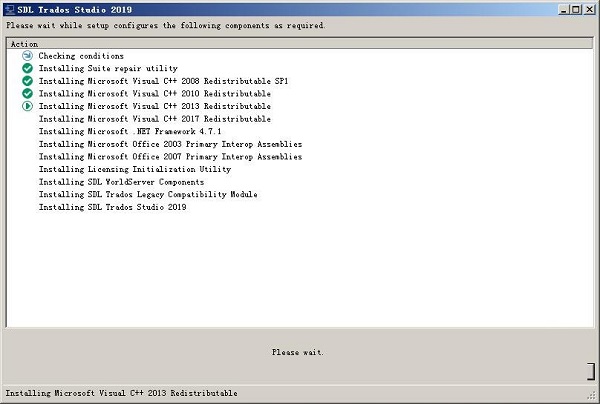Minimize the setup window

(x=561, y=8)
